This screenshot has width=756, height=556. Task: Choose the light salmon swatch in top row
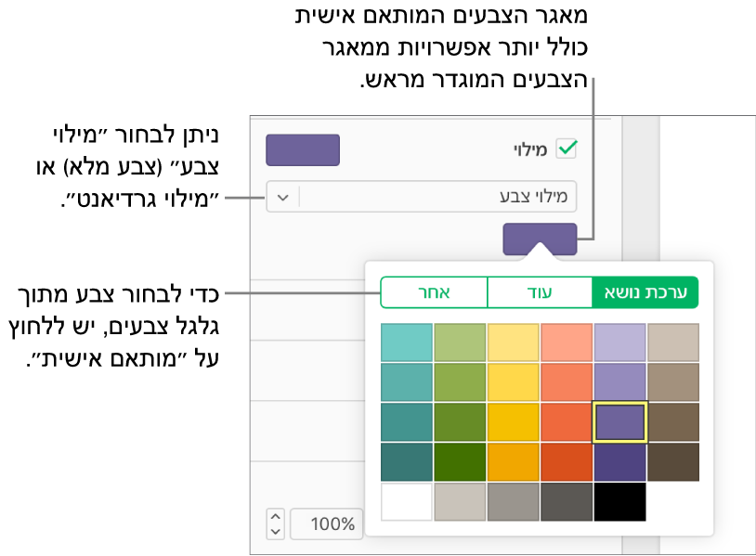(567, 342)
